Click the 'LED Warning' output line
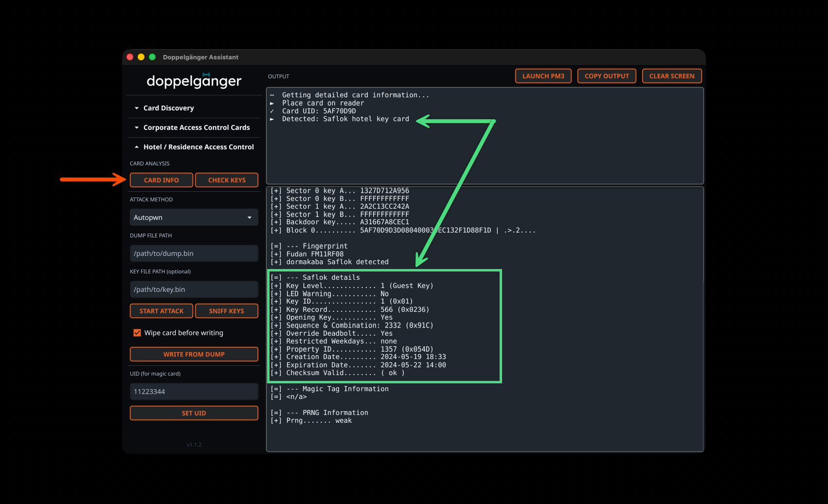 click(330, 294)
